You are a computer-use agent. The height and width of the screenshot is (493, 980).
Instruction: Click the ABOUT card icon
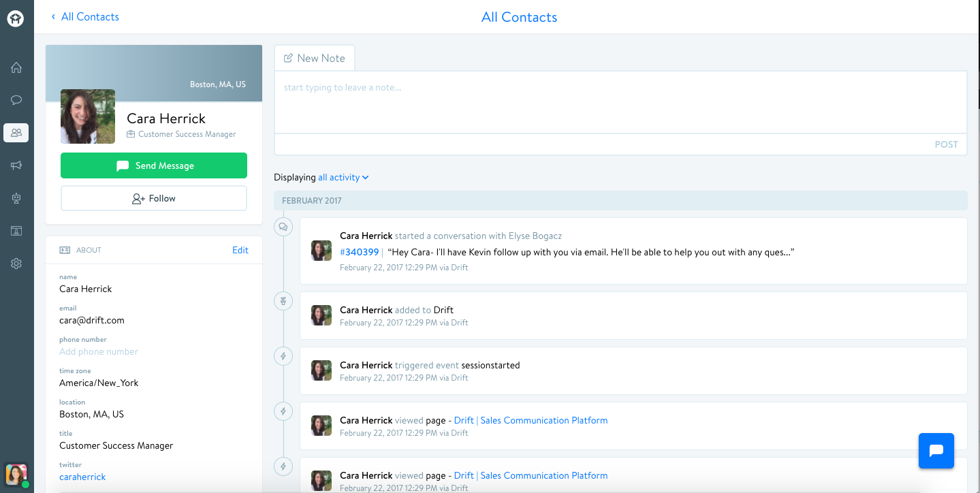pos(65,250)
